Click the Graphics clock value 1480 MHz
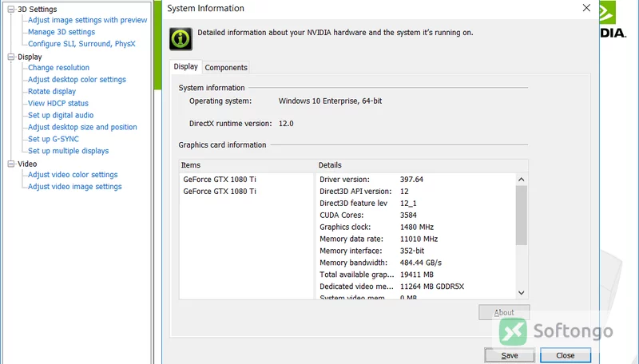This screenshot has width=639, height=364. [x=417, y=227]
